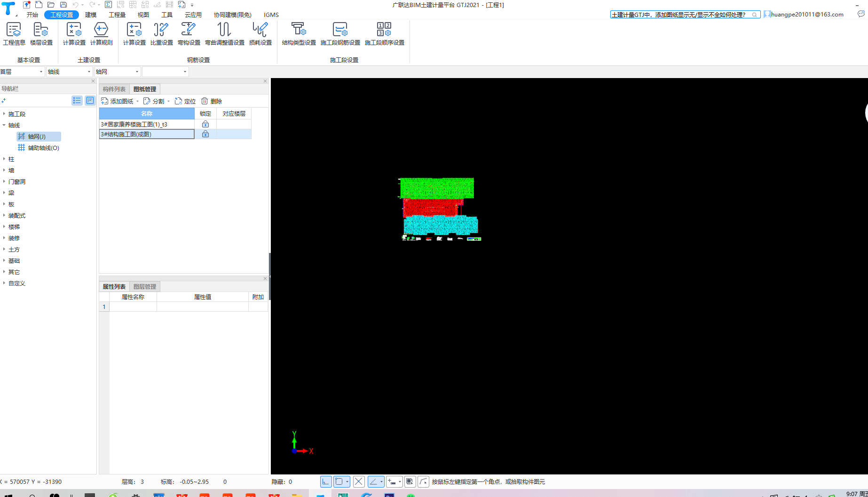The height and width of the screenshot is (497, 868).
Task: Click the redo arrow icon
Action: coord(93,5)
